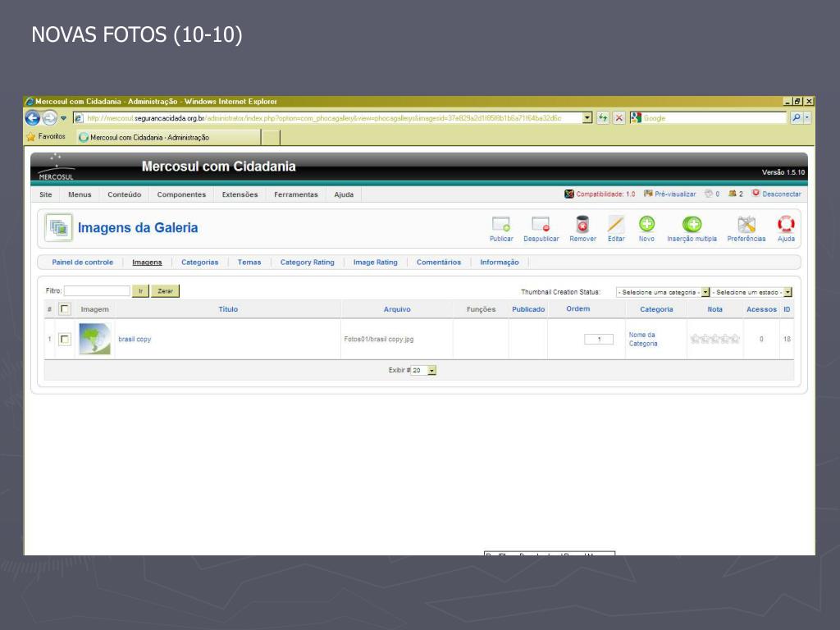Open the address bar history dropdown

587,118
